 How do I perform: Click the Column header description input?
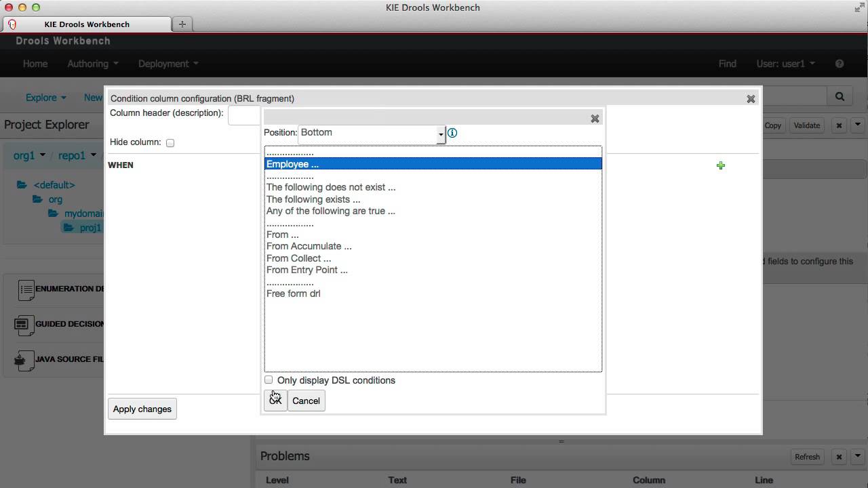[x=245, y=115]
